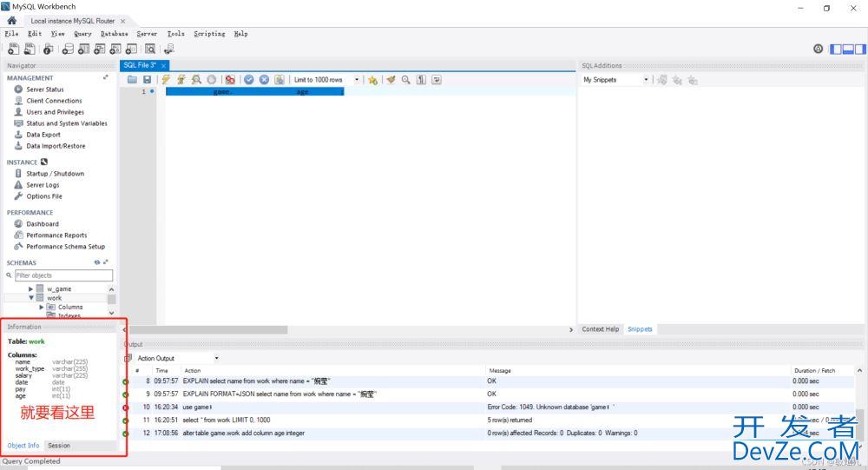Toggle invisible characters display

coord(421,80)
